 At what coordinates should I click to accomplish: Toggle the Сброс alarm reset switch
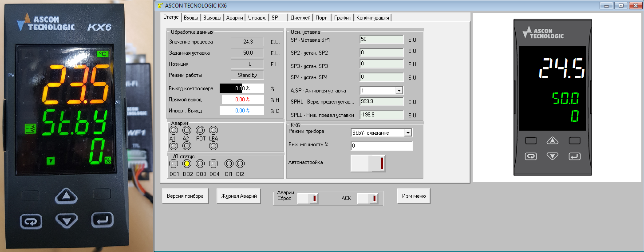[x=308, y=198]
